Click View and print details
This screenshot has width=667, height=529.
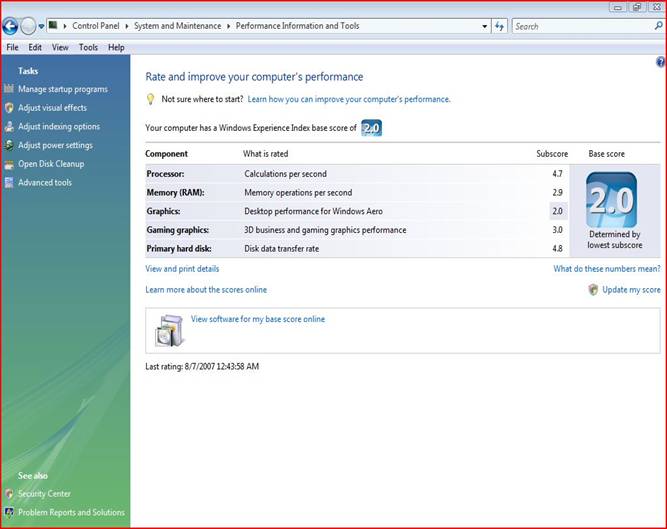coord(182,269)
